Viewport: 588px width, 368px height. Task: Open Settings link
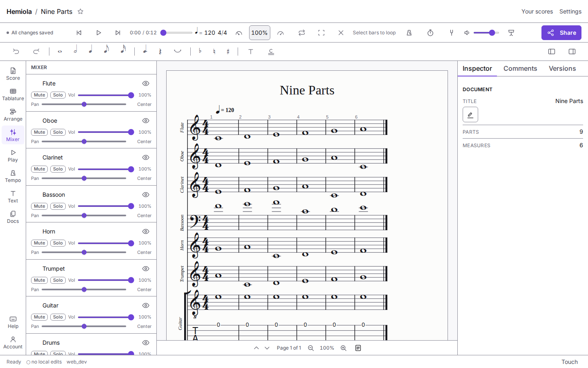[570, 11]
